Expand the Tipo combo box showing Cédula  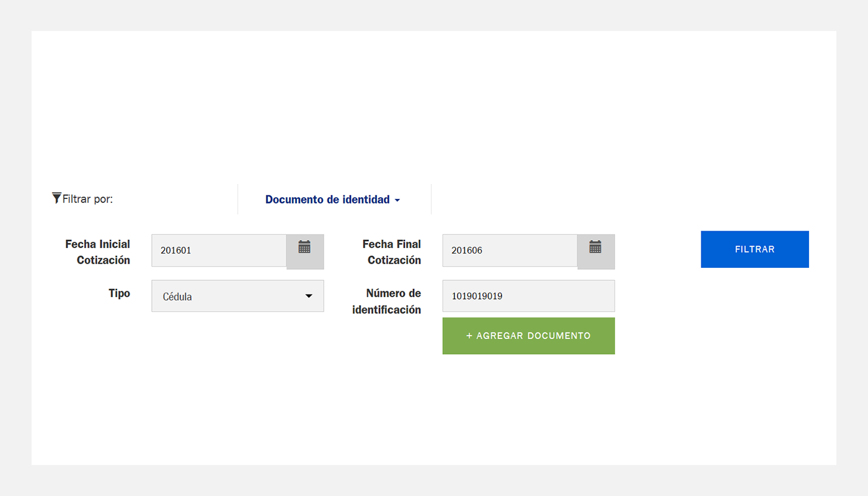(237, 296)
